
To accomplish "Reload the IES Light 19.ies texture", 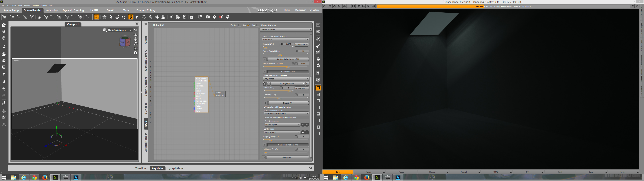I will (x=265, y=84).
